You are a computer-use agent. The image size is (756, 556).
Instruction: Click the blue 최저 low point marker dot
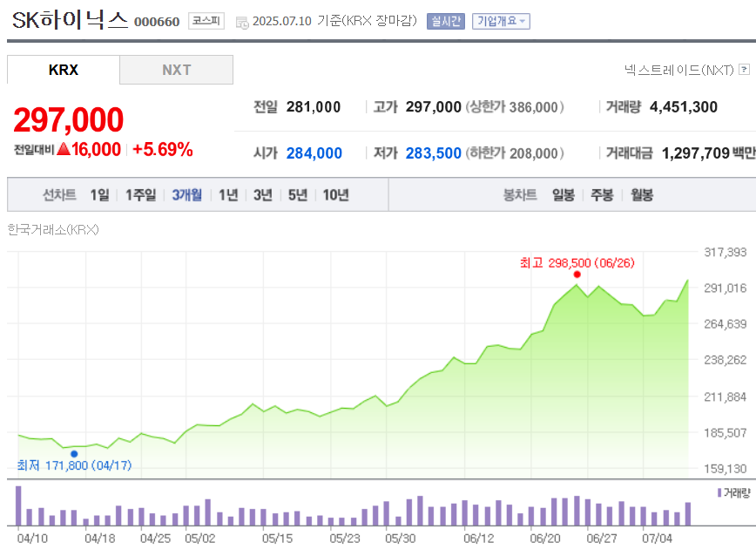(74, 453)
